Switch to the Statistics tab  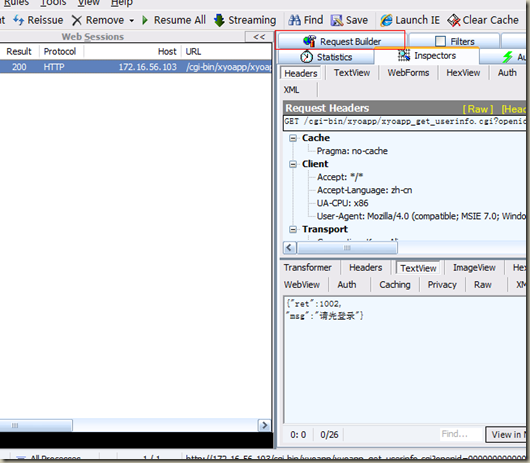pyautogui.click(x=326, y=57)
